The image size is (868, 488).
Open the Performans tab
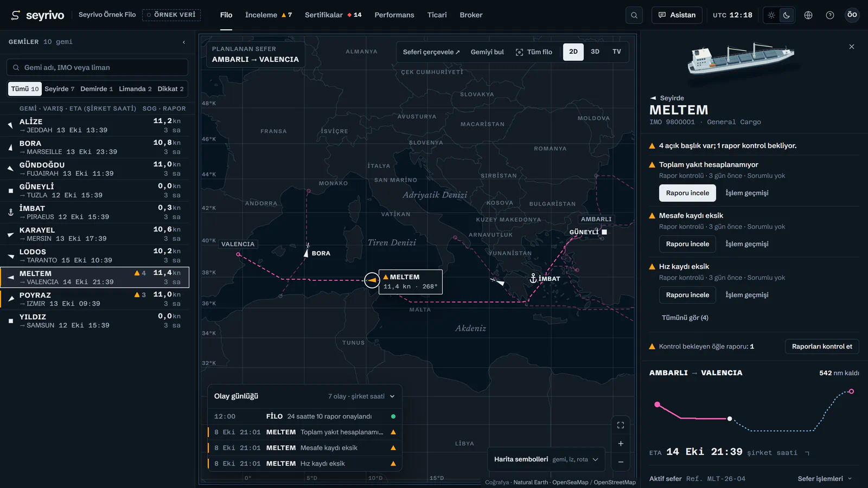tap(394, 15)
